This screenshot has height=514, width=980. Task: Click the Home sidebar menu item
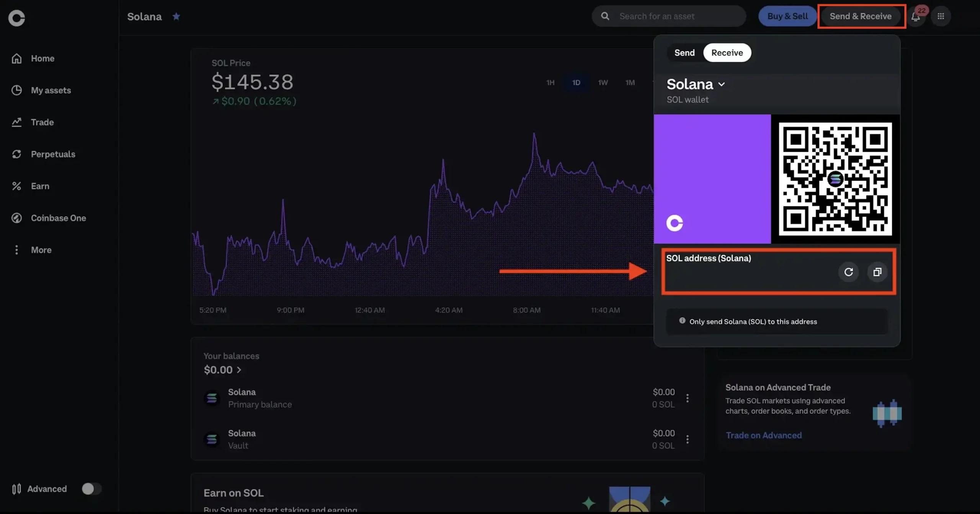click(x=42, y=57)
